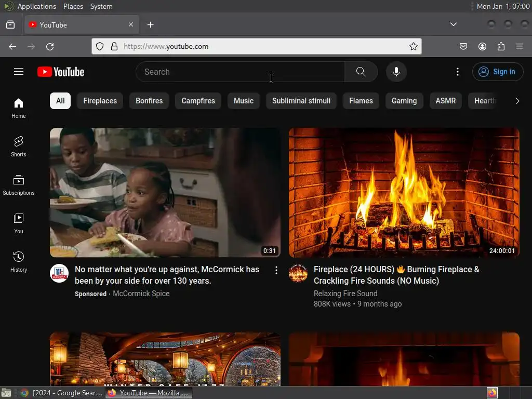
Task: Click the show desktop icon in the bottom panel
Action: (x=6, y=393)
